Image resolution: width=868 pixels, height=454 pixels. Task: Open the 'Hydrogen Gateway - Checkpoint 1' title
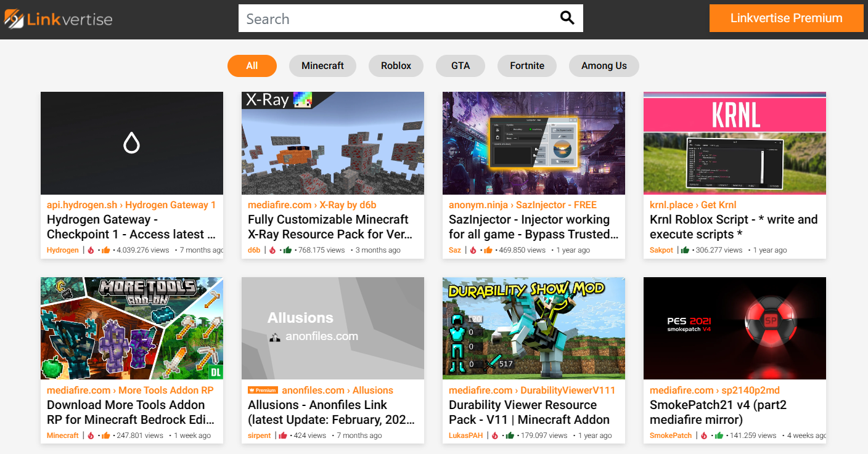coord(131,227)
